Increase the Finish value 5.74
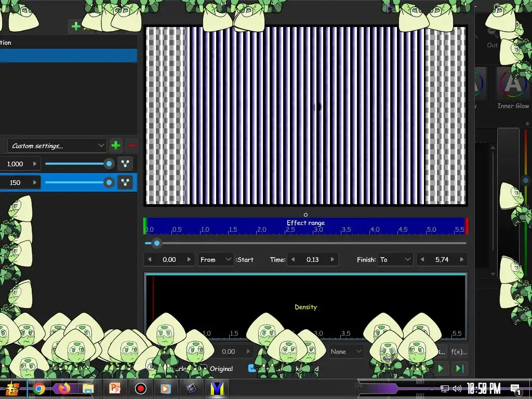The width and height of the screenshot is (532, 399). point(462,260)
